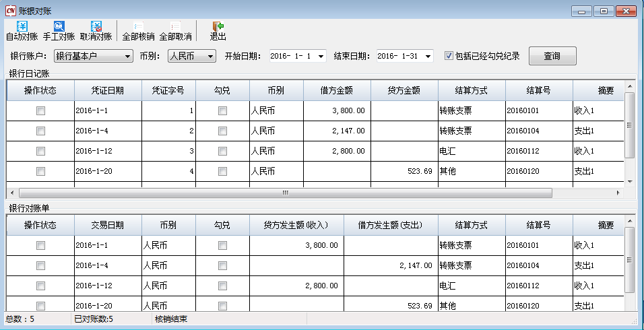Click the 退出 exit icon
This screenshot has height=330, width=644.
pyautogui.click(x=218, y=27)
